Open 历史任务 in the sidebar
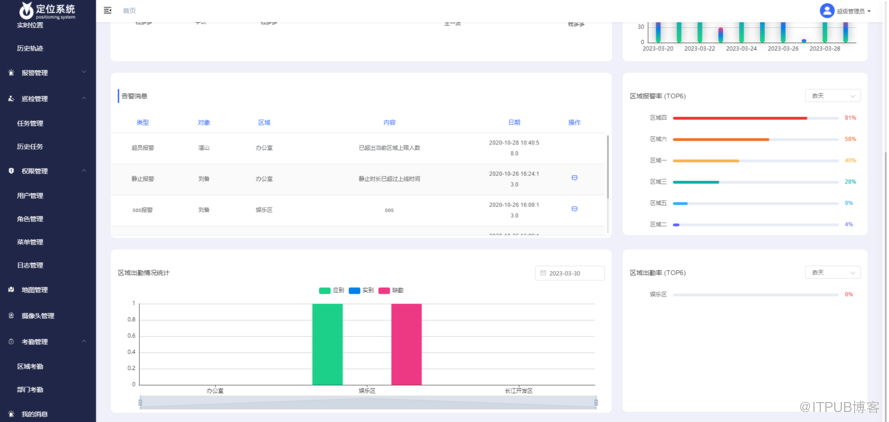Screen dimensions: 889x422 (30, 146)
